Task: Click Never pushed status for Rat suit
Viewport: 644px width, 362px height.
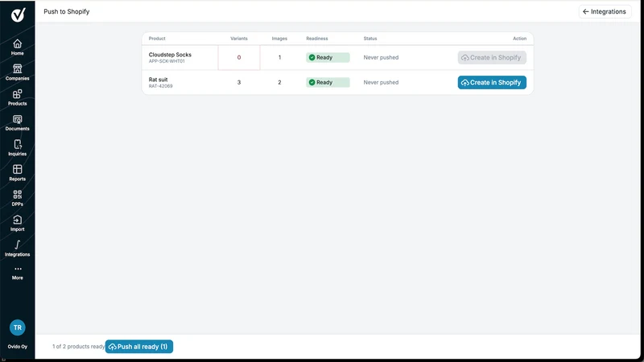Action: (381, 83)
